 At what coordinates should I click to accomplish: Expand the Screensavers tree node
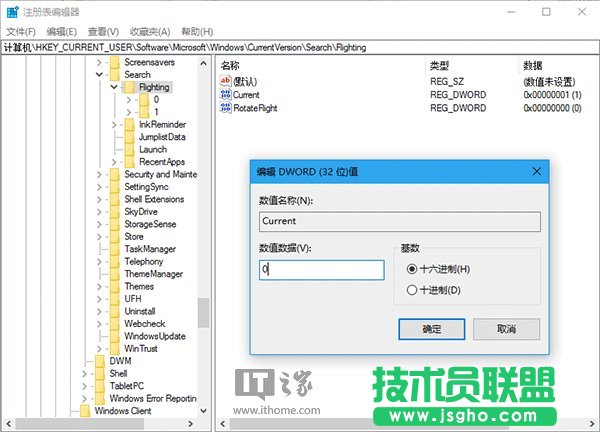click(x=100, y=62)
